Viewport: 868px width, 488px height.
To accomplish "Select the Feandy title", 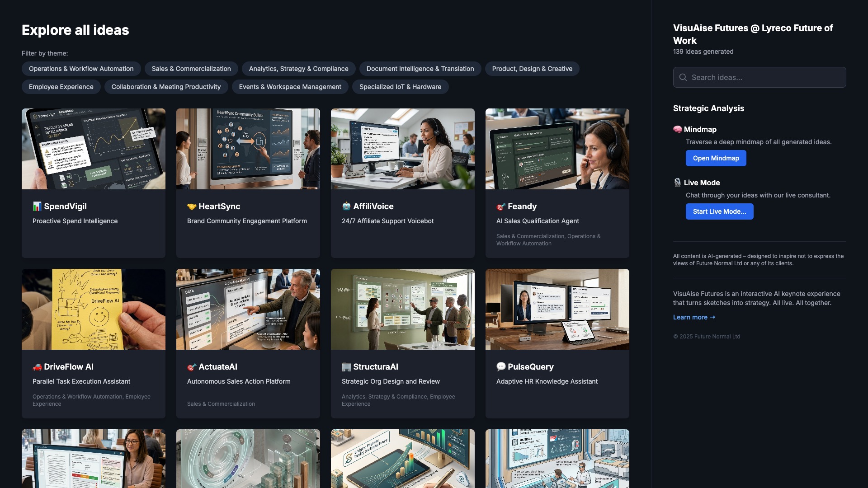I will click(x=522, y=206).
